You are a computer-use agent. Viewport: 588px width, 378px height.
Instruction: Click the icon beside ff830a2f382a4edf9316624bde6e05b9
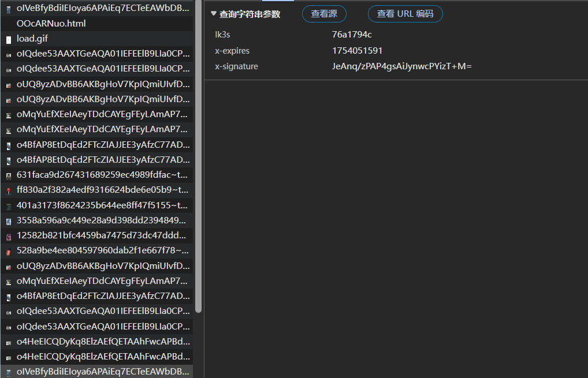pos(9,191)
